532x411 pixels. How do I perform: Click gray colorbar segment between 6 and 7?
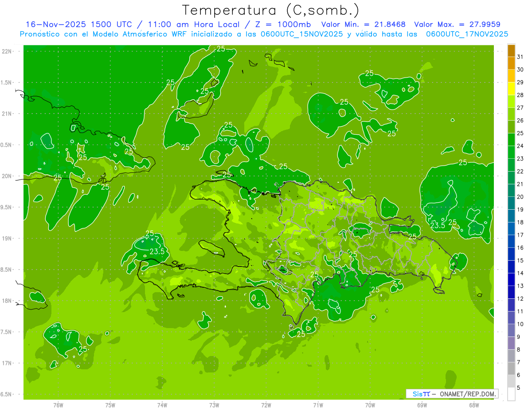[511, 369]
